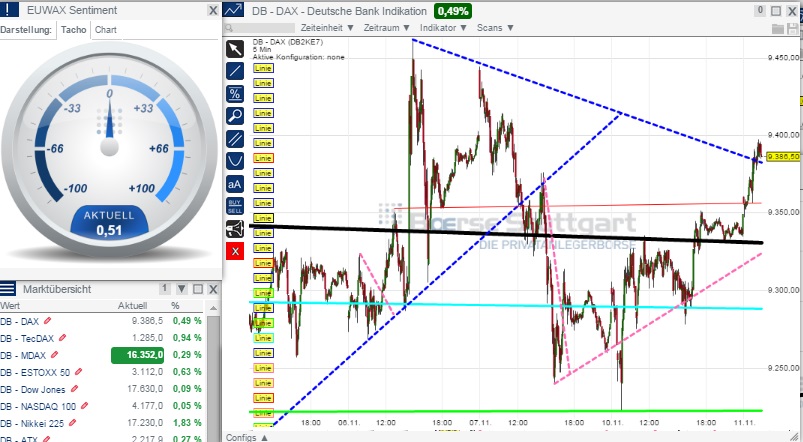Click the Marktübersicht scrollbar up arrow

tap(213, 308)
